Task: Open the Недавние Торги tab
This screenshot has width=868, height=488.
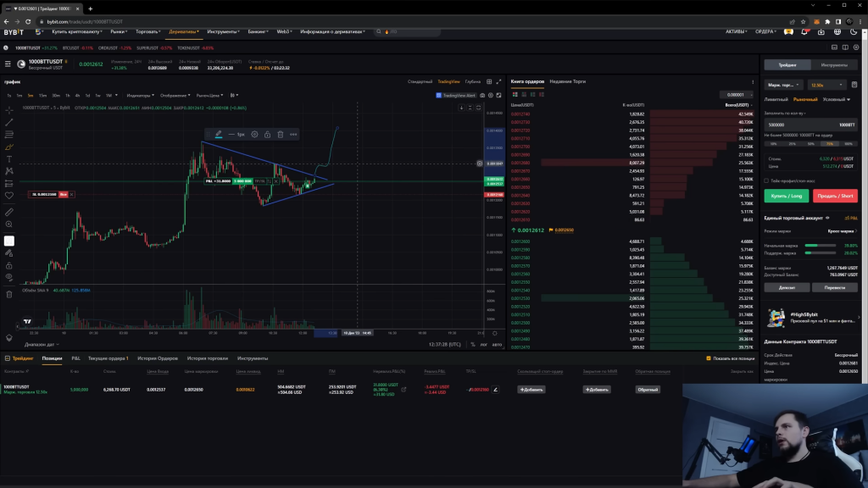Action: tap(567, 81)
